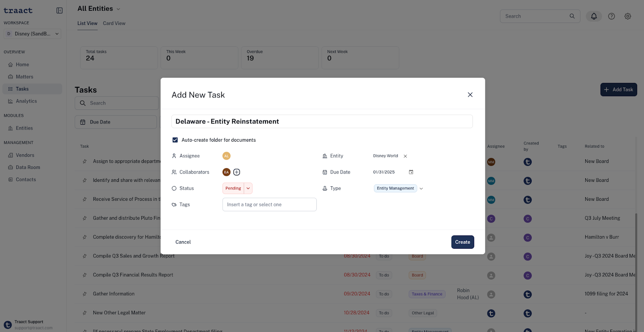Open the Pending status dropdown arrow
This screenshot has width=644, height=332.
click(x=248, y=188)
